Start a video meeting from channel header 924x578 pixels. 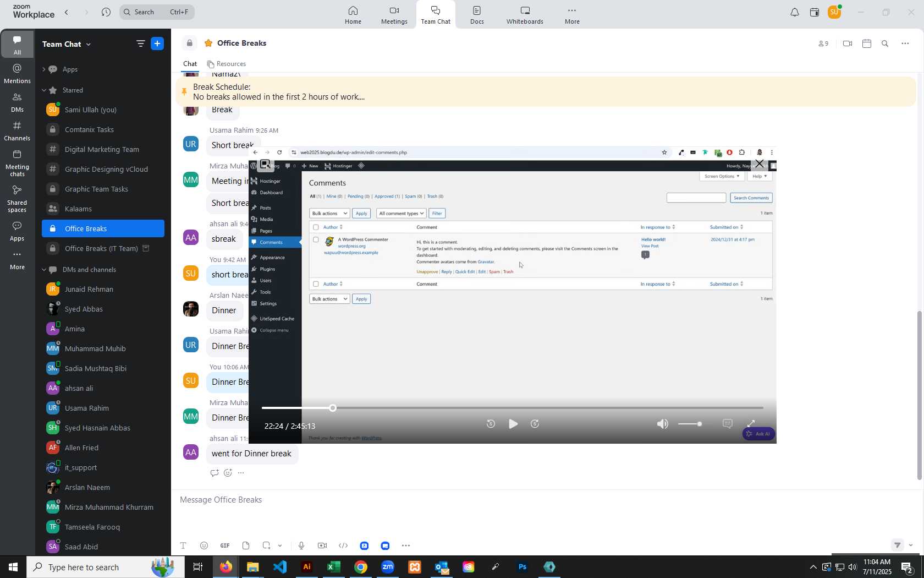pos(848,43)
